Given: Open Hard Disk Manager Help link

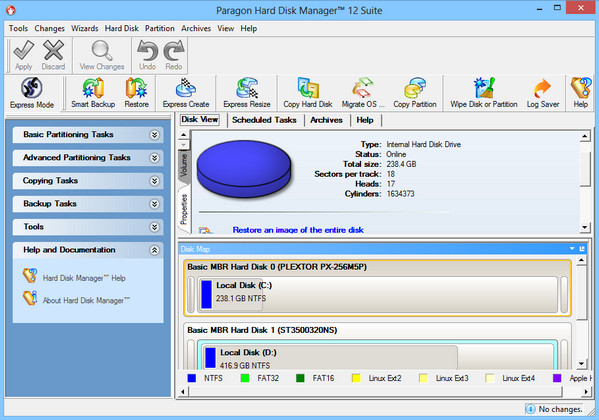Looking at the screenshot, I should pyautogui.click(x=84, y=278).
